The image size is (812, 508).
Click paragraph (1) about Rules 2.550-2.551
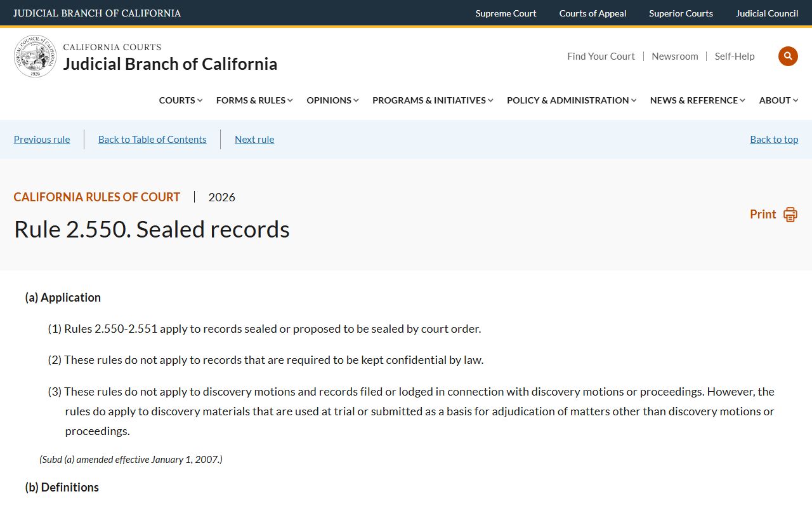pyautogui.click(x=265, y=329)
